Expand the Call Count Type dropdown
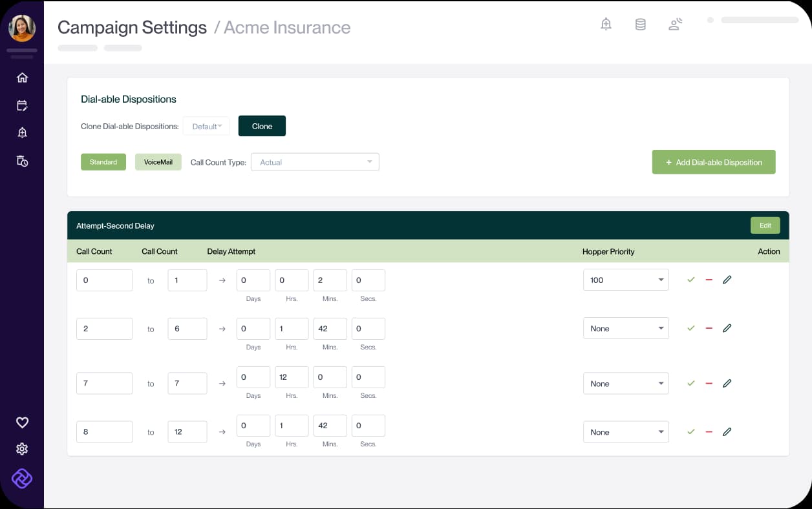Viewport: 812px width, 509px height. tap(315, 162)
